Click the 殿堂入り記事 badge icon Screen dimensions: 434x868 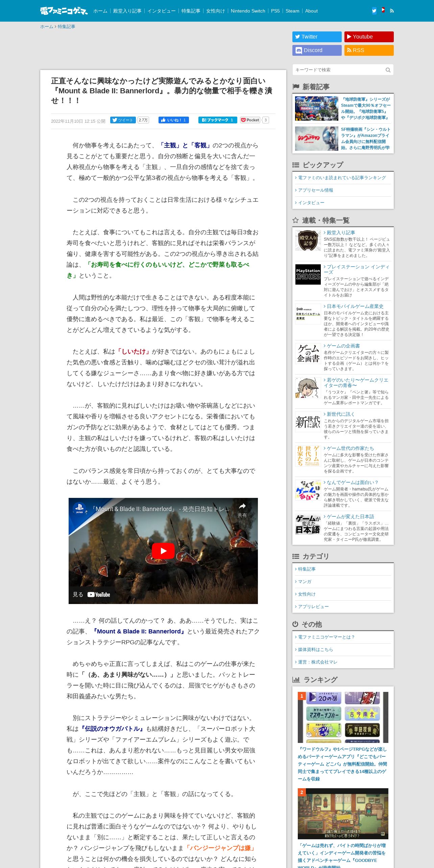308,240
